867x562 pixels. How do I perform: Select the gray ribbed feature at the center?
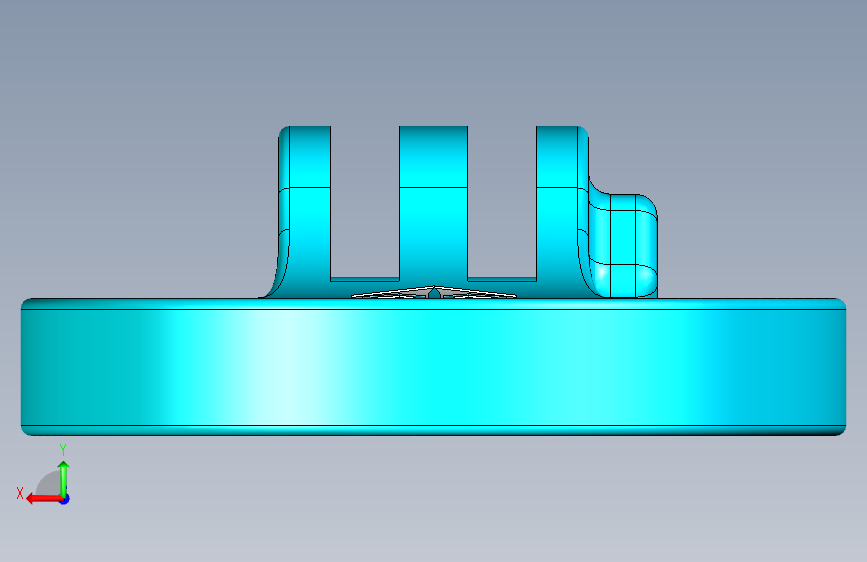coord(434,293)
